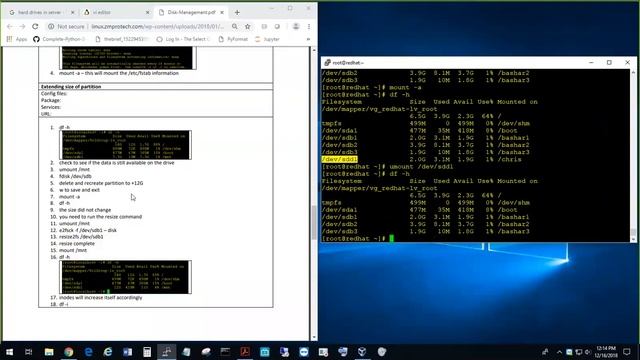Switch to the 'hard drives in server' tab
The image size is (640, 360).
pyautogui.click(x=40, y=13)
